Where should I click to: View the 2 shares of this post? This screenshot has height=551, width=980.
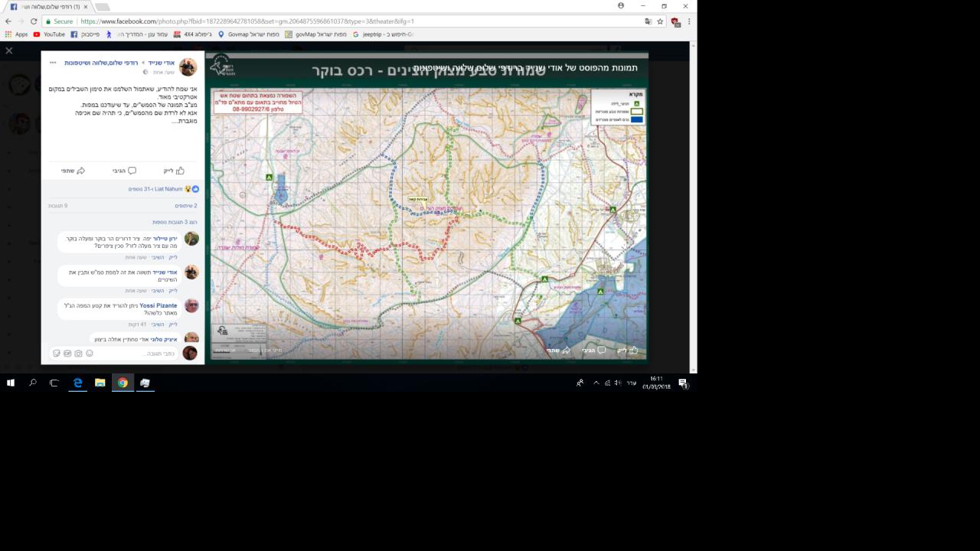click(185, 206)
